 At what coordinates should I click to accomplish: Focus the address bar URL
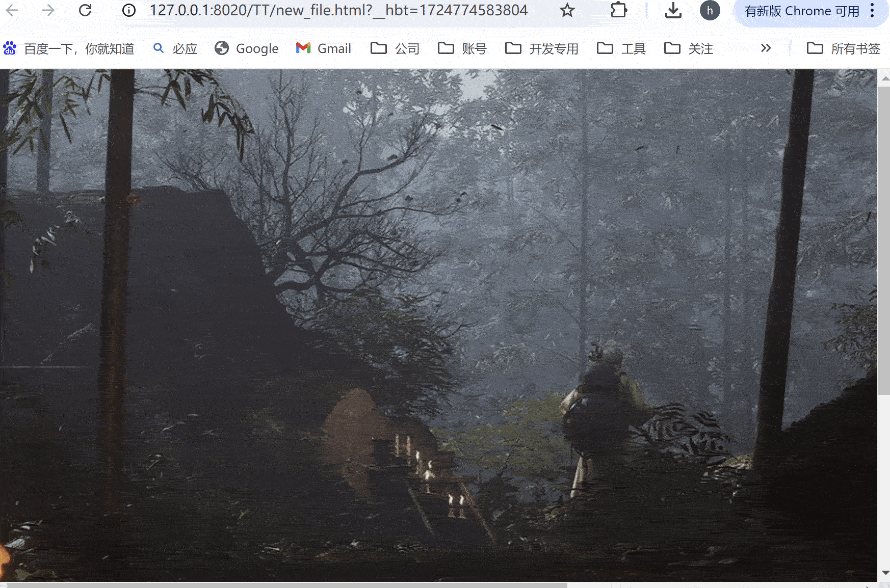point(338,10)
